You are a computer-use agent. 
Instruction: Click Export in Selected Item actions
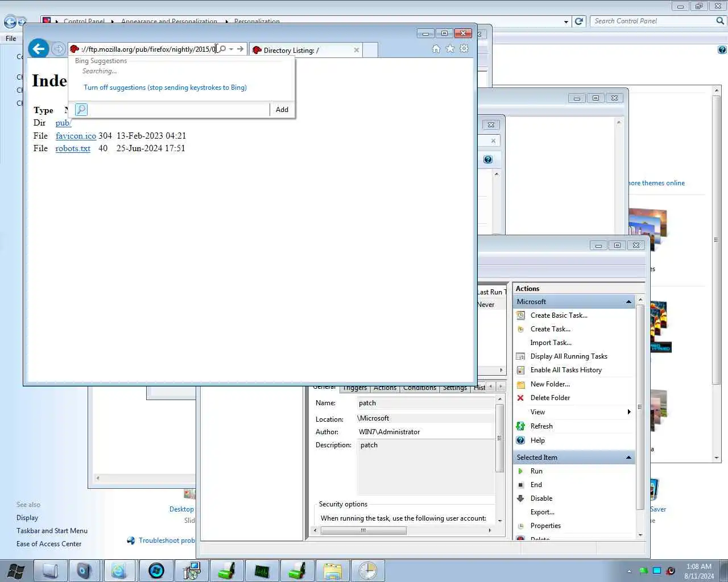(542, 512)
